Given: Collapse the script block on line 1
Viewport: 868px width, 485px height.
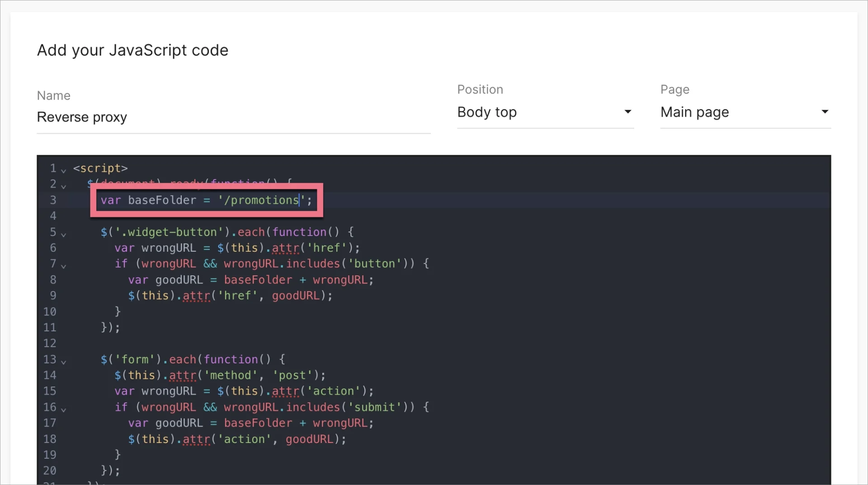Looking at the screenshot, I should pyautogui.click(x=64, y=171).
